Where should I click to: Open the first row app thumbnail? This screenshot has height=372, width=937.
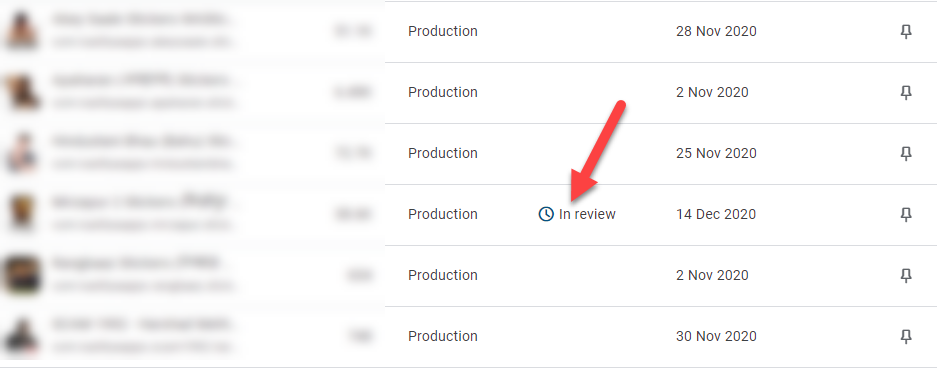pos(22,31)
